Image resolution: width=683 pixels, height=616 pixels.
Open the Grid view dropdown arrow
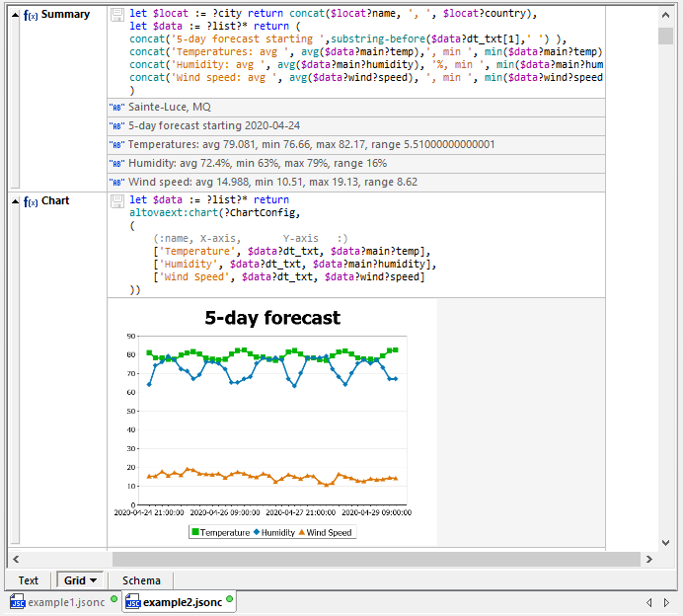(x=93, y=580)
